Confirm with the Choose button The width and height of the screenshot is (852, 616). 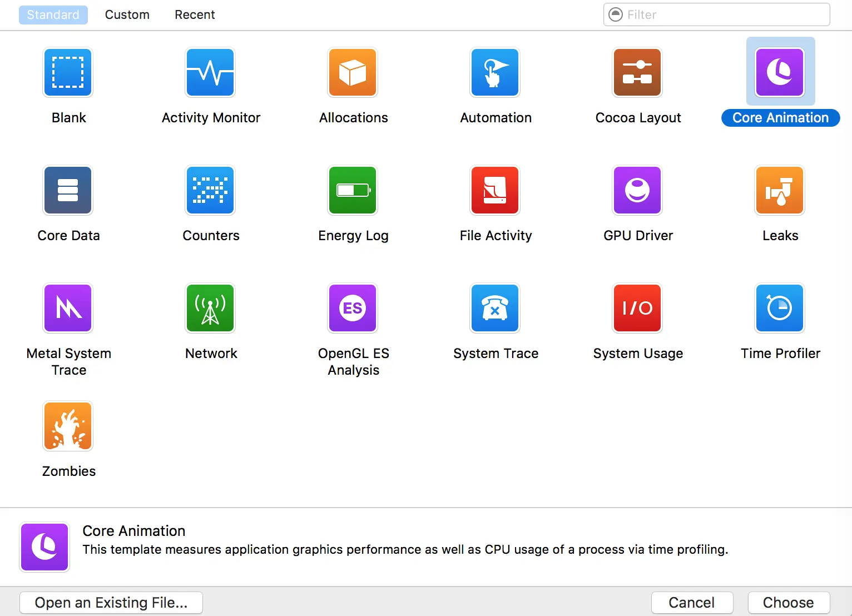(789, 603)
